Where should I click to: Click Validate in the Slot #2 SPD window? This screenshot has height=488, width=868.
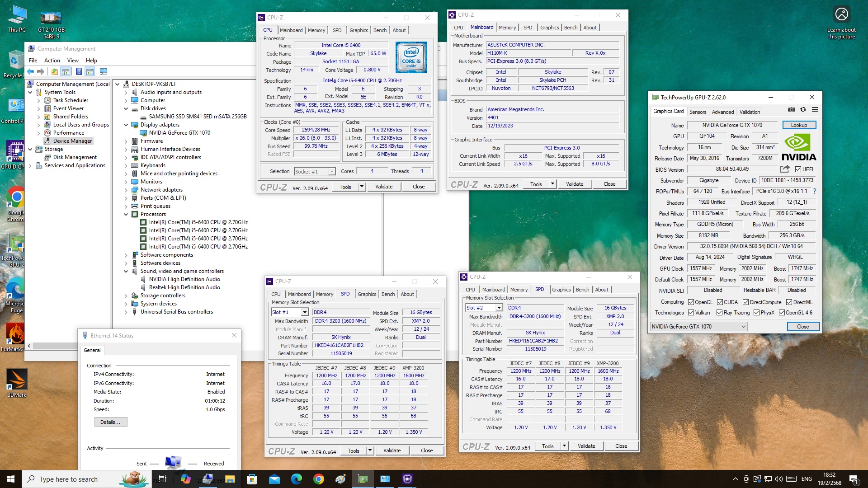[x=586, y=446]
